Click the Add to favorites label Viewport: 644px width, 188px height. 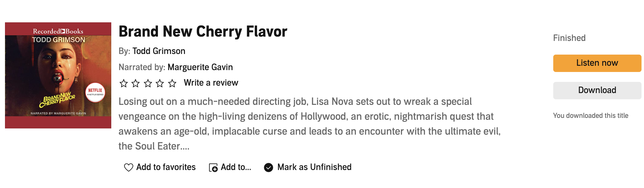[x=166, y=167]
